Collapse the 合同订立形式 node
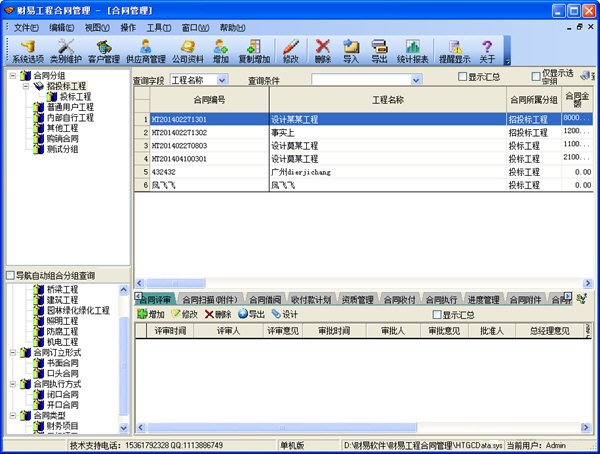Screen dimensions: 600x454 13,352
